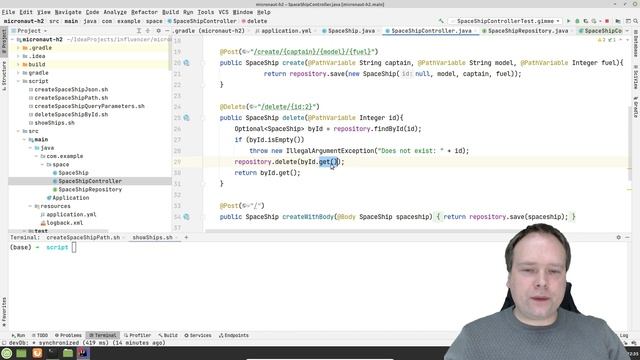
Task: Toggle the Database side panel
Action: [636, 43]
